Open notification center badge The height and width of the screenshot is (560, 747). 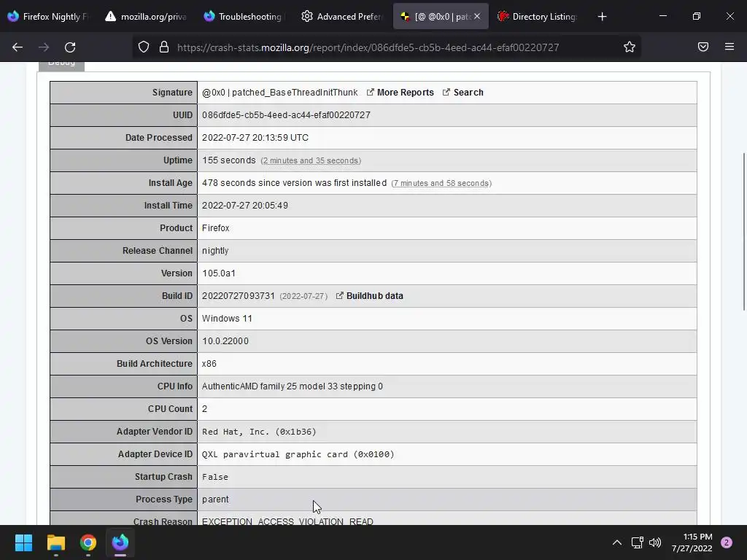pyautogui.click(x=727, y=542)
